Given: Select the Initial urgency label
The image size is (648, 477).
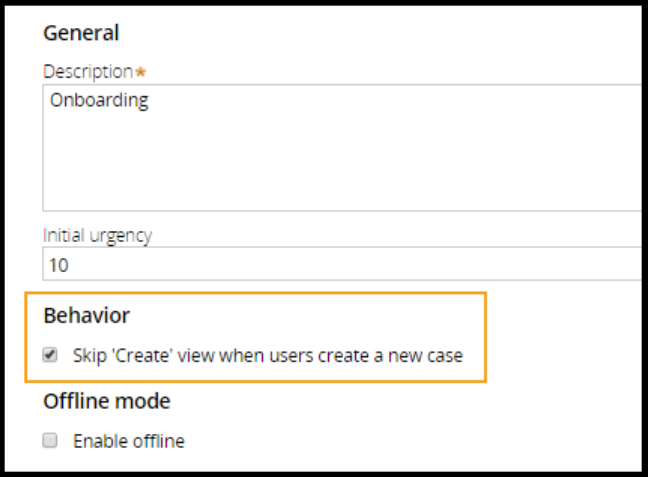Looking at the screenshot, I should (97, 236).
